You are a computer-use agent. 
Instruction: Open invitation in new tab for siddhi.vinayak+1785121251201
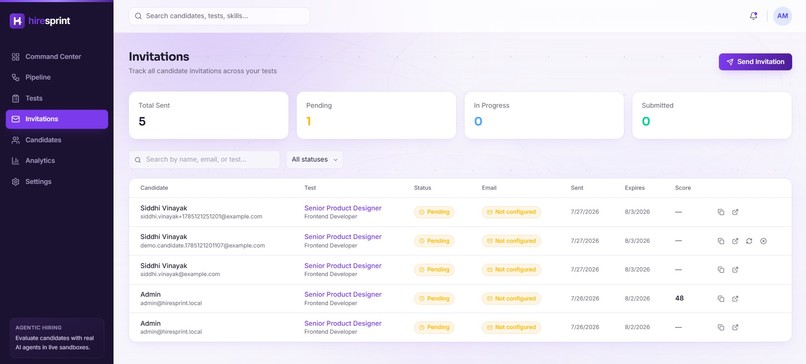735,212
